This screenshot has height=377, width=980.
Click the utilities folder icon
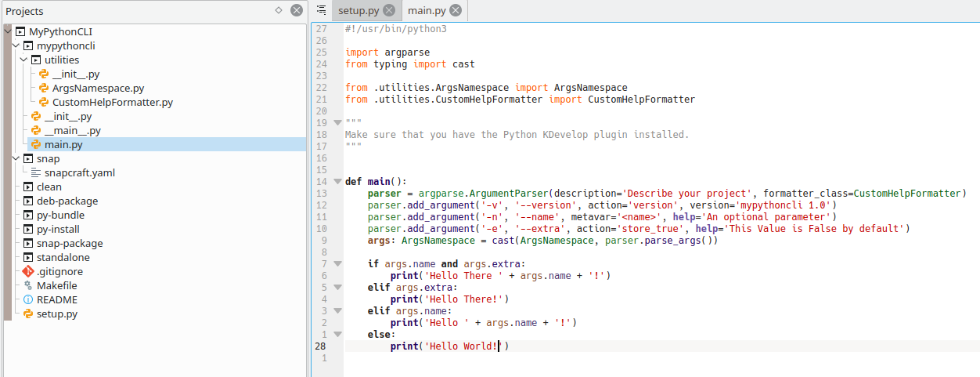(36, 60)
